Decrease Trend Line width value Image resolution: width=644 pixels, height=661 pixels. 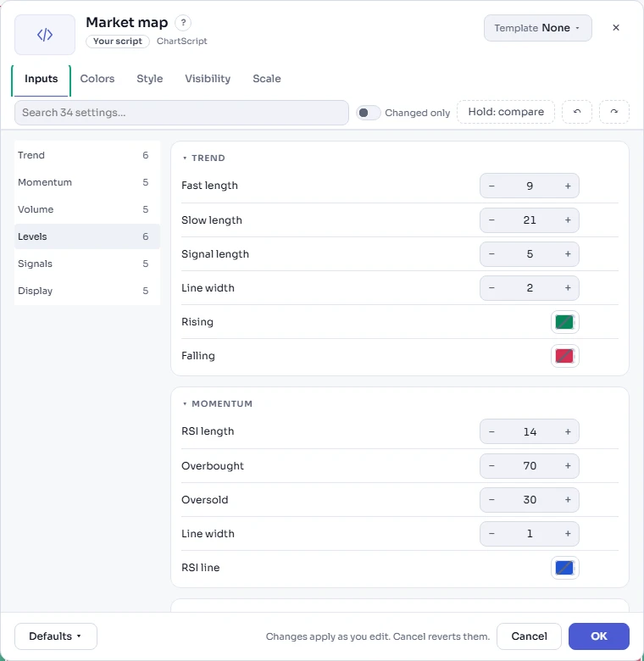[x=491, y=288]
